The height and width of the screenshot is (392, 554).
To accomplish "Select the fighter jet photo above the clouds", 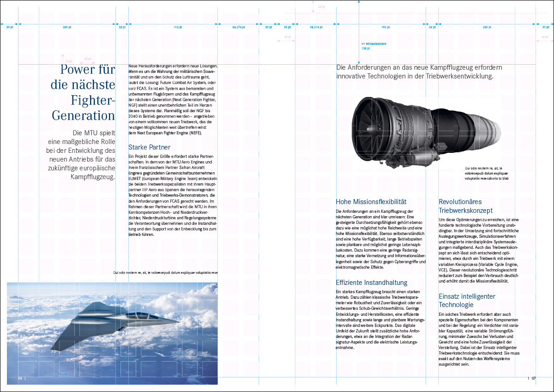I will coord(112,333).
